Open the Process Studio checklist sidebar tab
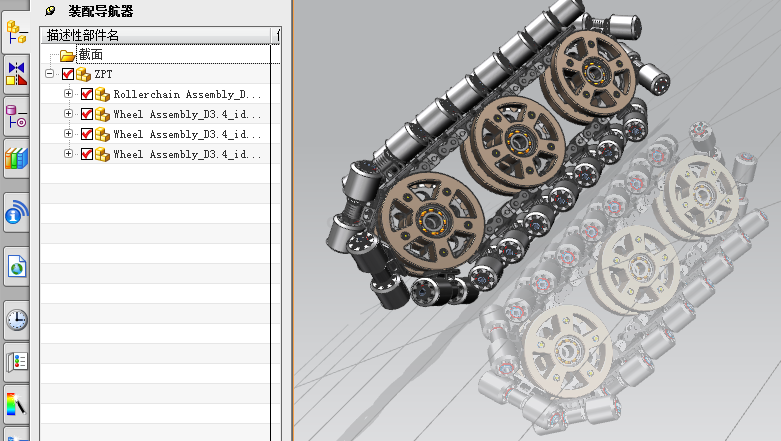This screenshot has width=781, height=441. click(17, 361)
